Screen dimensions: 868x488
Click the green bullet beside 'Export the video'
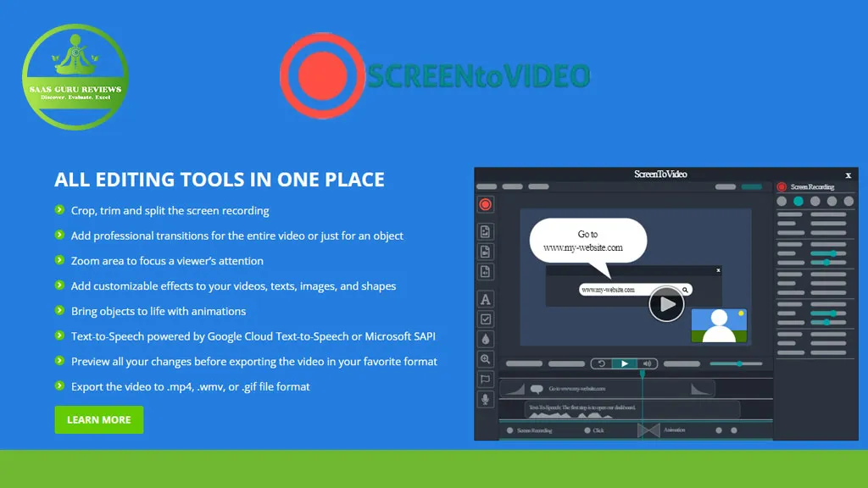(x=60, y=385)
